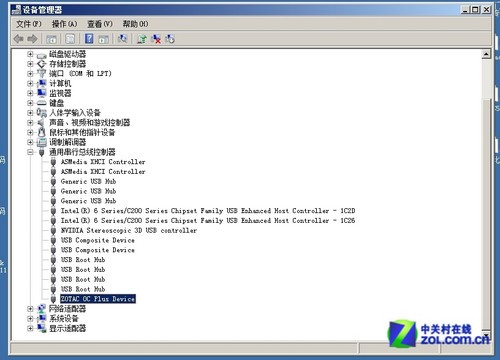The height and width of the screenshot is (360, 500).
Task: Expand the 端口 (COM 和 LPT) node
Action: (30, 73)
